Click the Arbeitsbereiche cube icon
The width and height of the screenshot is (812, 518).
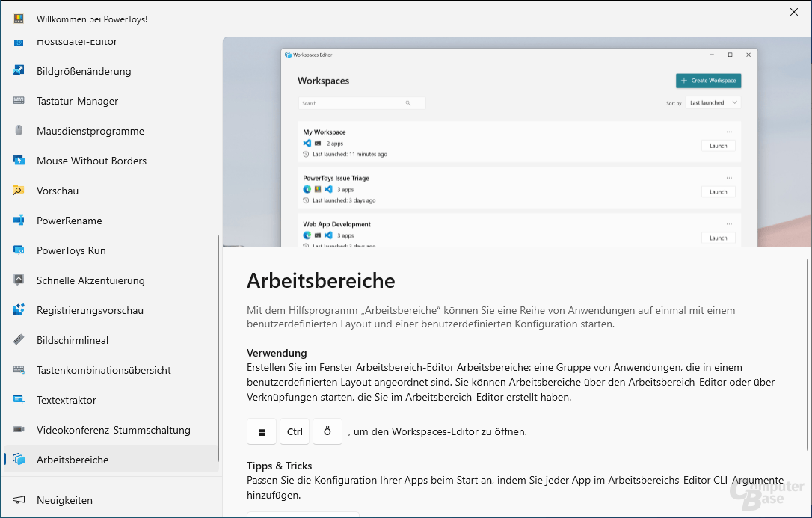click(x=21, y=460)
